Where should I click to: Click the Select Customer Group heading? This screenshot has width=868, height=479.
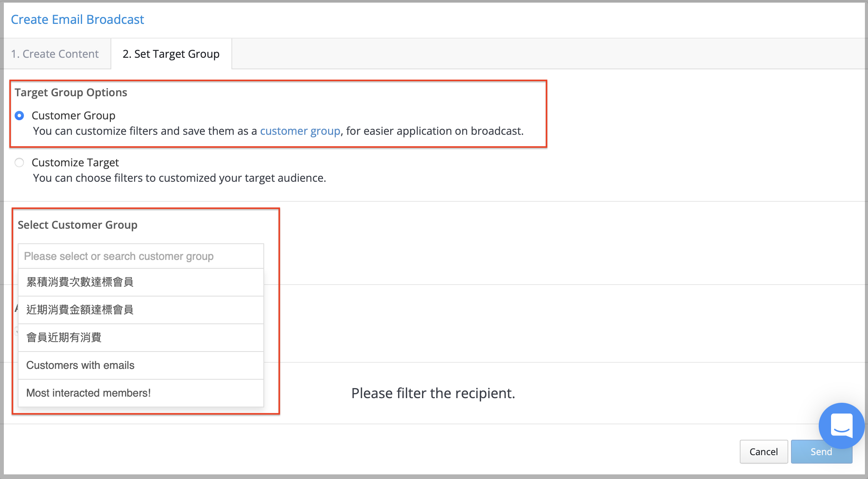point(77,225)
